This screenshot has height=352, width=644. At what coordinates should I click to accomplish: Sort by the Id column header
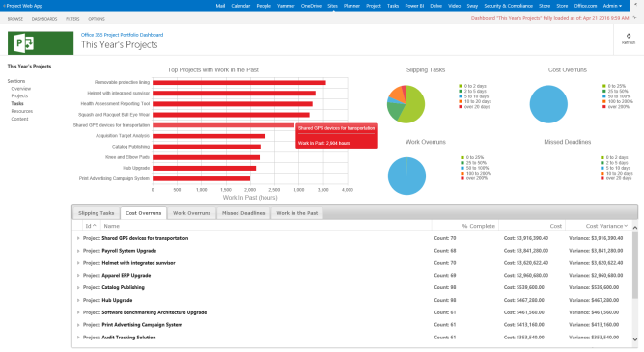tap(91, 226)
